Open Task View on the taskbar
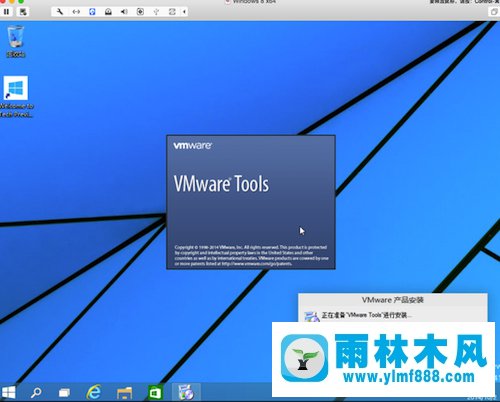Viewport: 500px width, 402px height. pos(64,393)
